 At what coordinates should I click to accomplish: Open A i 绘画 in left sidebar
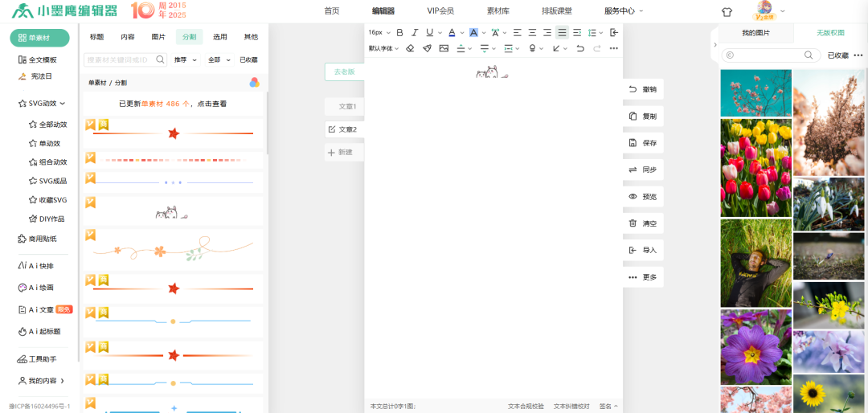36,288
